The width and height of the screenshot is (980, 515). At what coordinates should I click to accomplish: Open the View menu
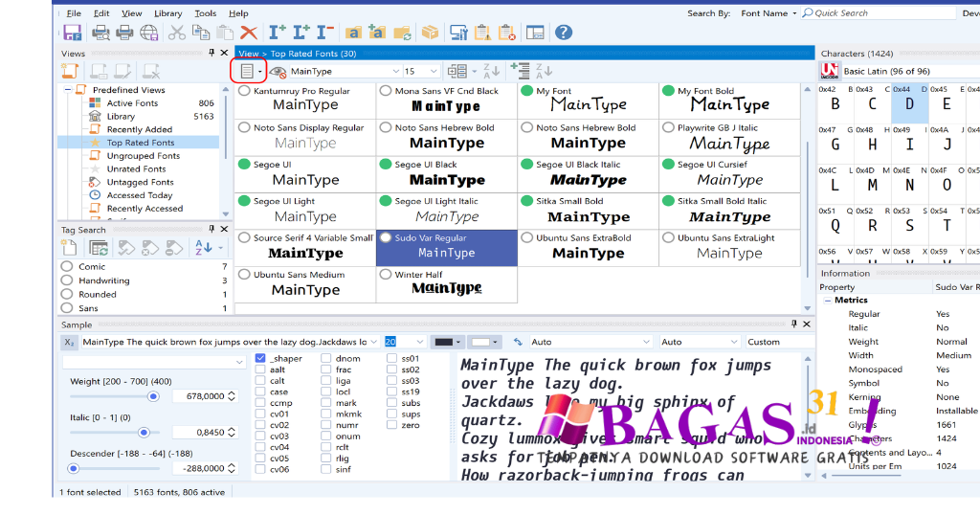click(x=132, y=13)
